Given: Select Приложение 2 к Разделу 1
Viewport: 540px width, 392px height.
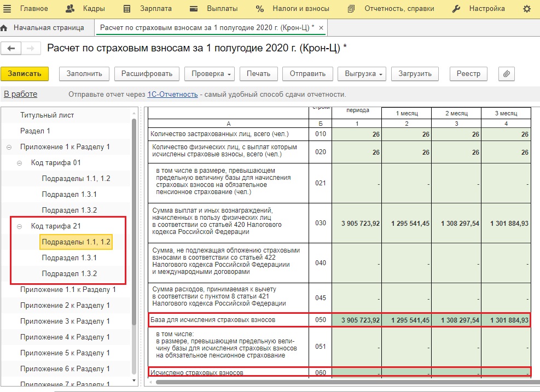Looking at the screenshot, I should (x=65, y=305).
